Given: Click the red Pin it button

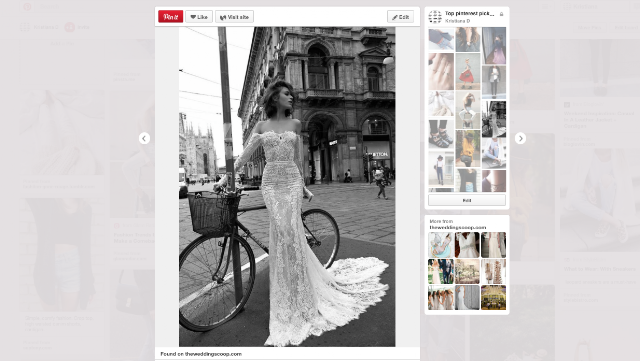Looking at the screenshot, I should (x=171, y=17).
